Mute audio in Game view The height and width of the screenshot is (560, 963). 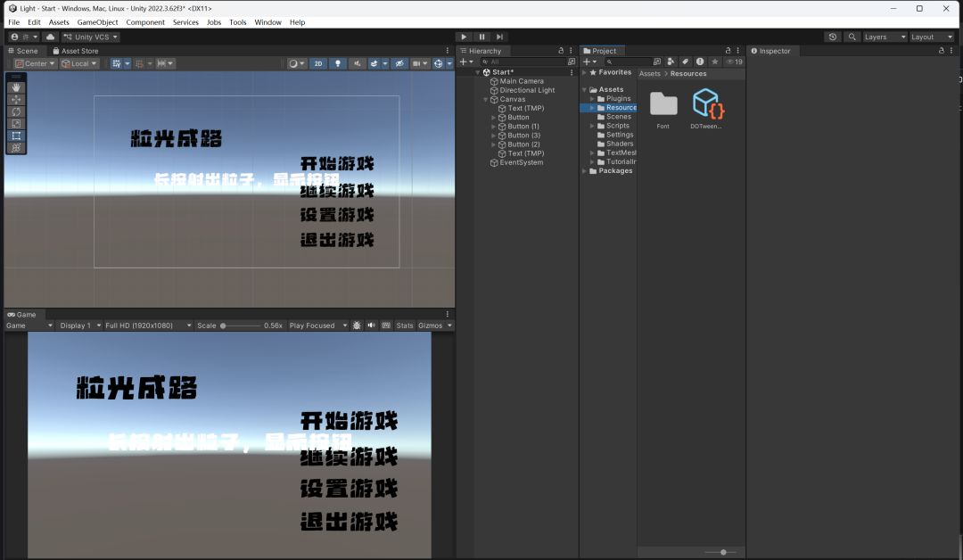point(371,325)
